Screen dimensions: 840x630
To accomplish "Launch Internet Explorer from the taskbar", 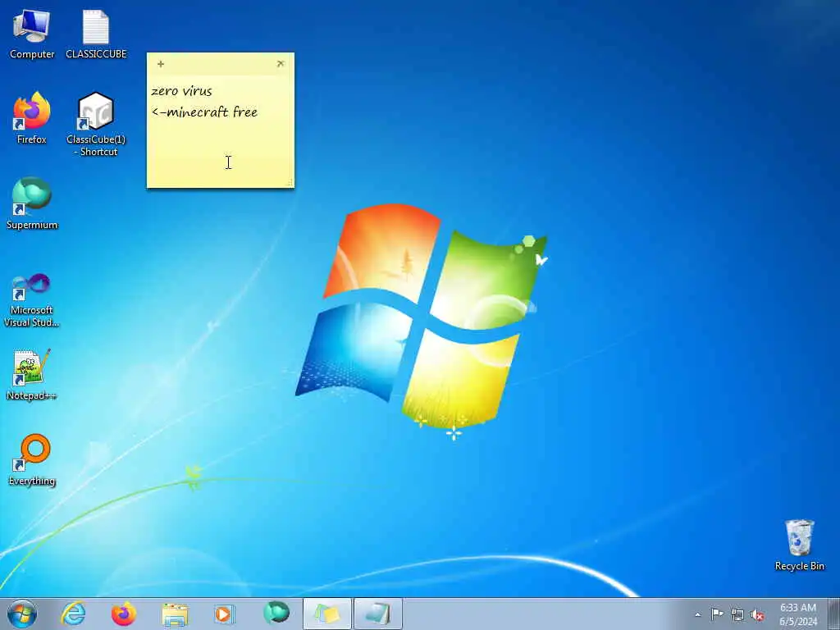I will click(73, 614).
